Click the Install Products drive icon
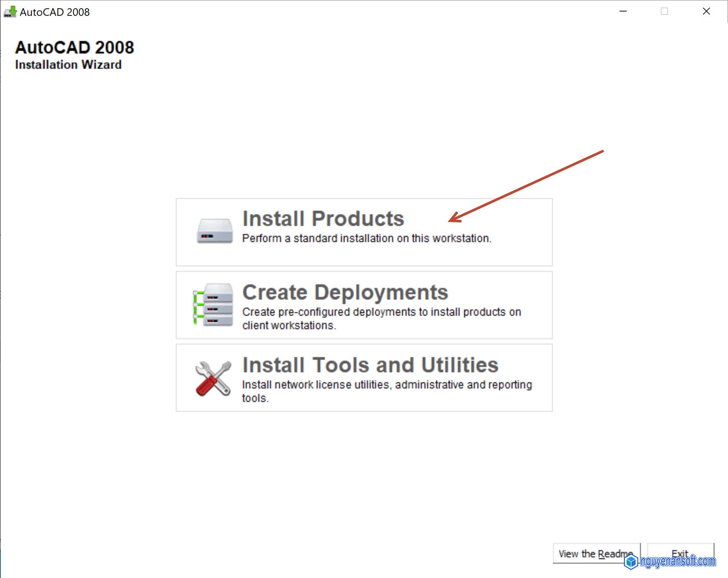 pos(215,231)
